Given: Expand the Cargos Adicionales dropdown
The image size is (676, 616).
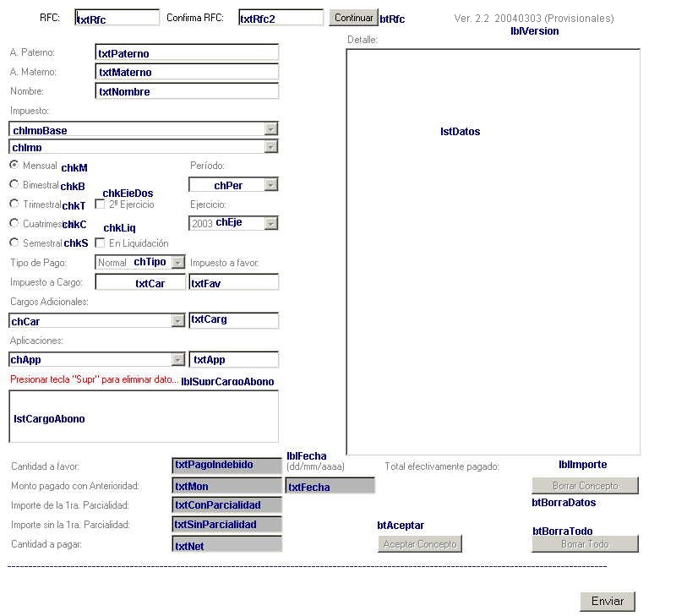Looking at the screenshot, I should tap(177, 321).
